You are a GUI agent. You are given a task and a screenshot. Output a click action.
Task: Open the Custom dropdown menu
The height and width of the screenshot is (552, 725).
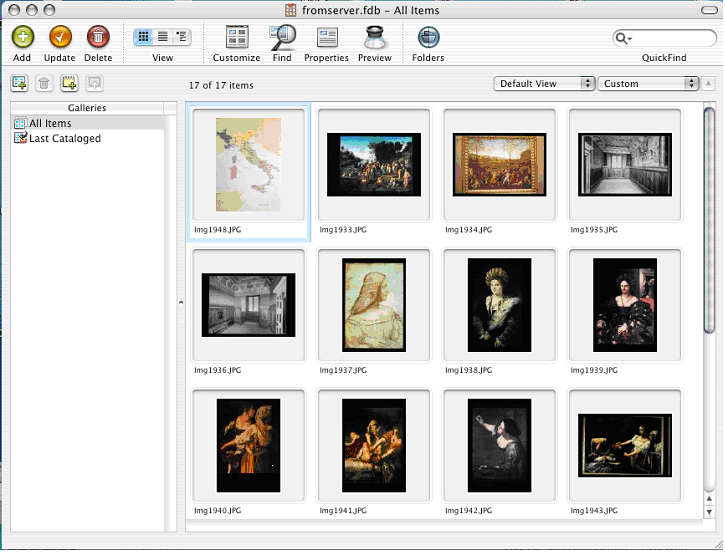[x=648, y=84]
